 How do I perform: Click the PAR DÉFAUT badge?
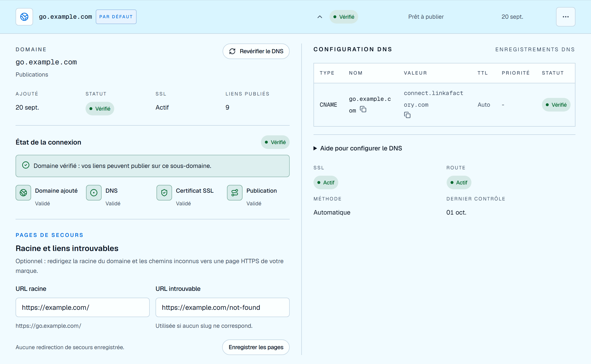click(x=116, y=17)
